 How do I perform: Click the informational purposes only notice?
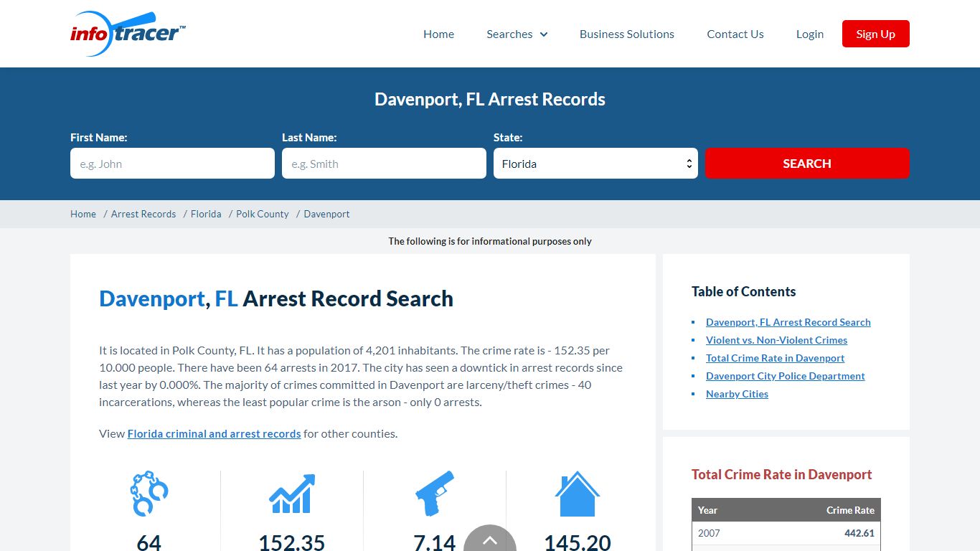click(x=490, y=241)
